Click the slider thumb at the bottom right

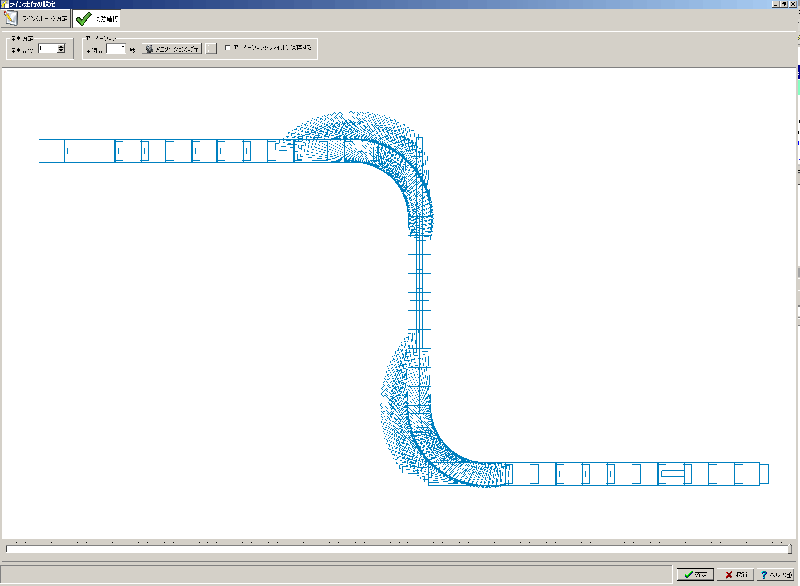point(790,549)
